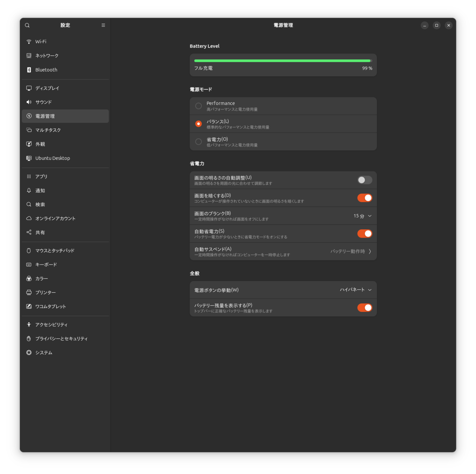Click the 通知 bell icon
This screenshot has height=474, width=476.
coord(29,191)
